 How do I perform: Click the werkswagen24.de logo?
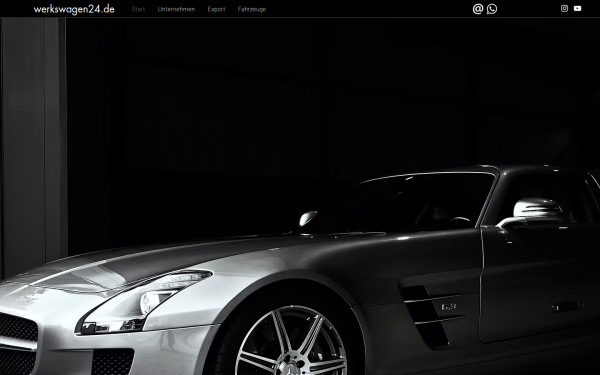pyautogui.click(x=74, y=9)
